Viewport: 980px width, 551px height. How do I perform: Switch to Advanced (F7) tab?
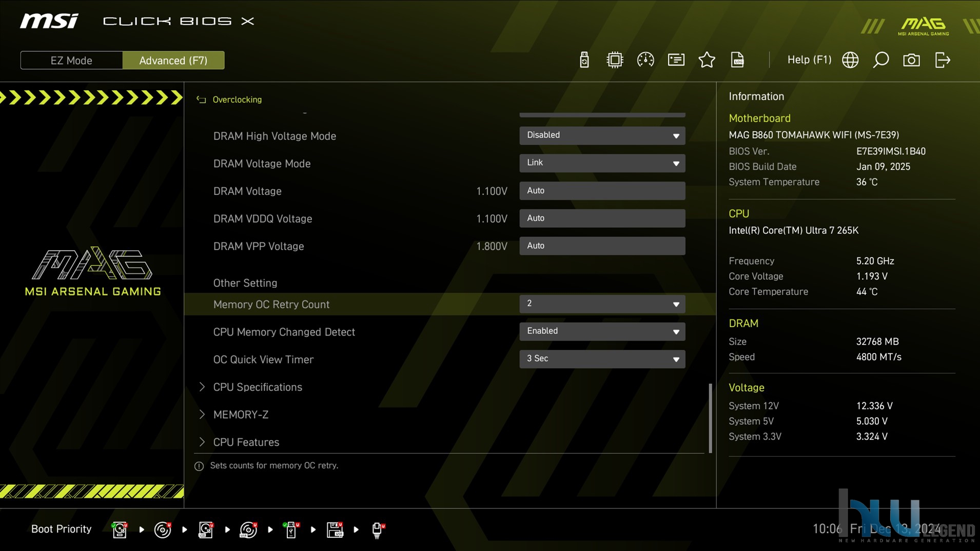pyautogui.click(x=173, y=61)
